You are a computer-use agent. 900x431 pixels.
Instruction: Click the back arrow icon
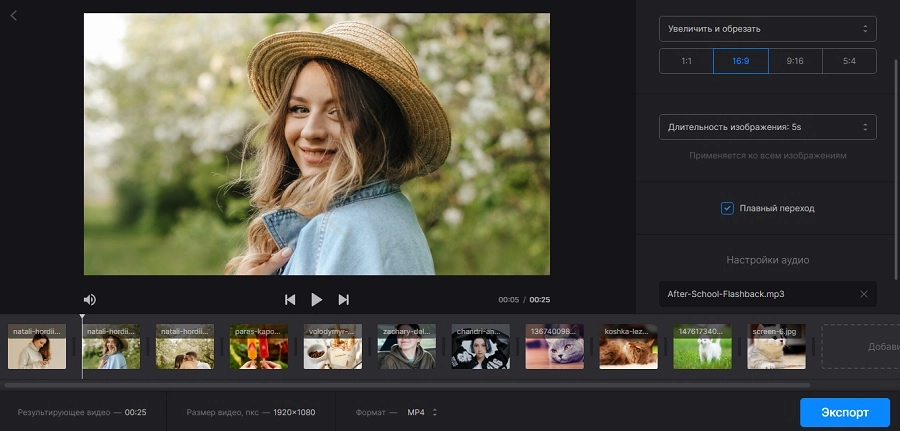coord(14,15)
